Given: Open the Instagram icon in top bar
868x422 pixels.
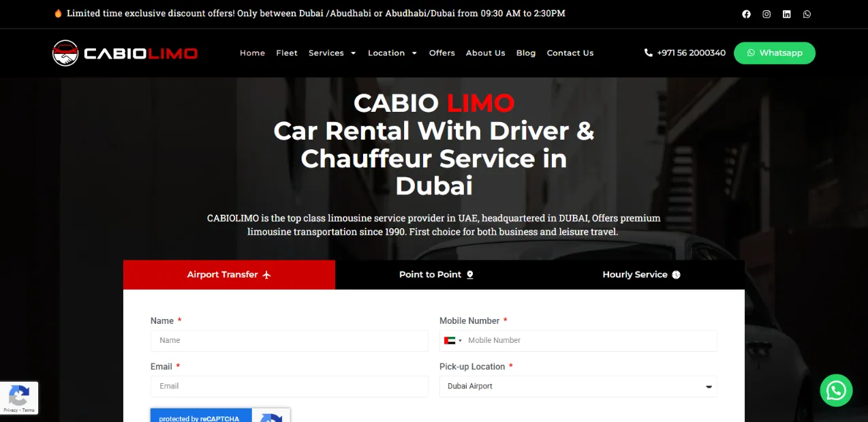Looking at the screenshot, I should tap(766, 14).
